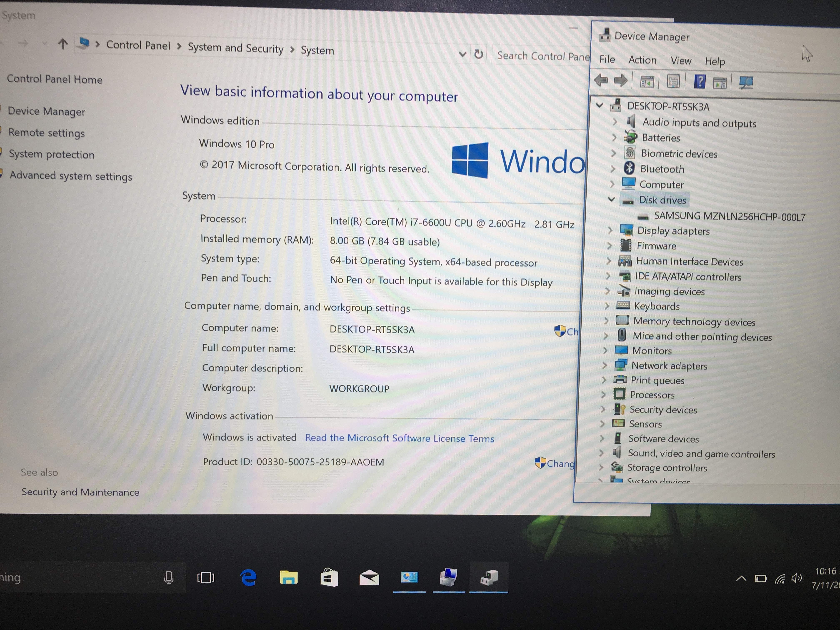Image resolution: width=840 pixels, height=630 pixels.
Task: Click the Wi-Fi network tray icon
Action: click(780, 579)
